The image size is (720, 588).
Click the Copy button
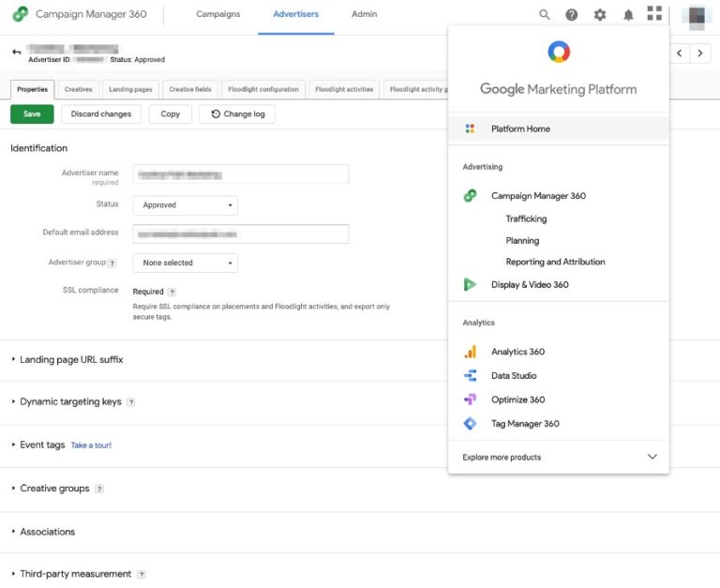[x=171, y=113]
